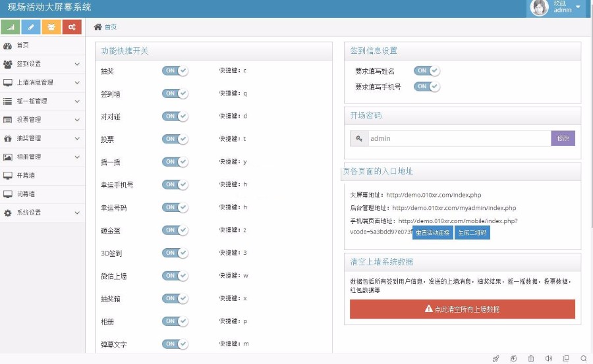Click the purple 修改 password button
The image size is (593, 364).
(x=563, y=138)
